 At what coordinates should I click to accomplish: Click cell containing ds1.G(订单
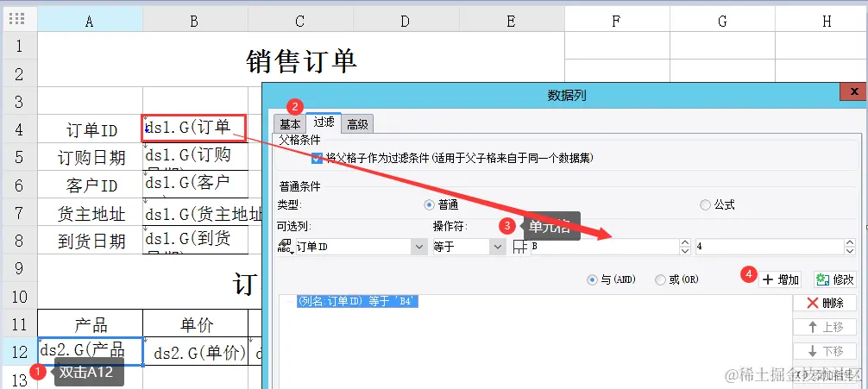click(195, 128)
